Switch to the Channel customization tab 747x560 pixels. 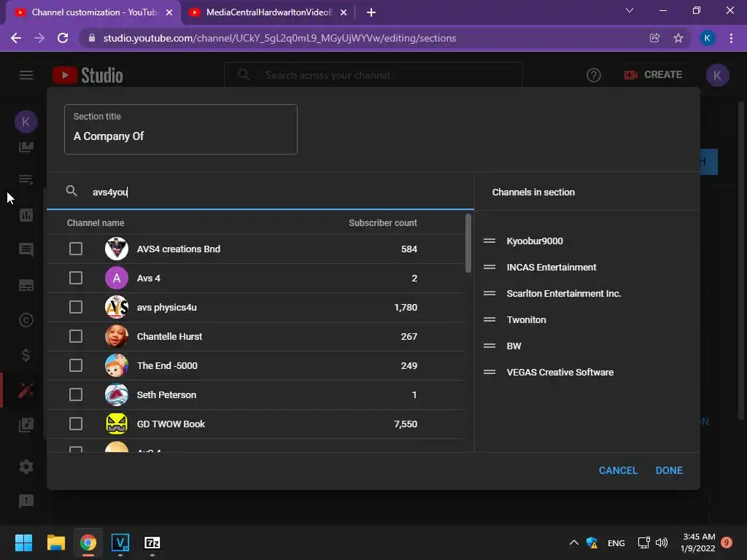click(93, 12)
